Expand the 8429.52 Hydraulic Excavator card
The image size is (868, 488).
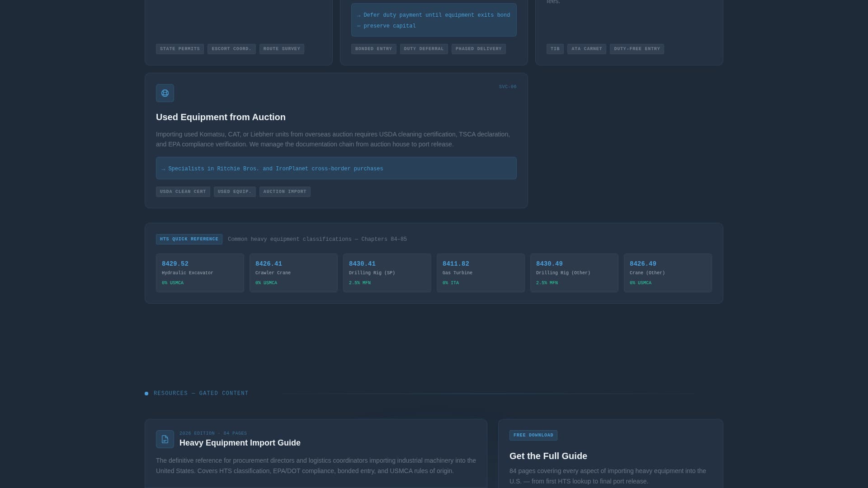point(200,273)
